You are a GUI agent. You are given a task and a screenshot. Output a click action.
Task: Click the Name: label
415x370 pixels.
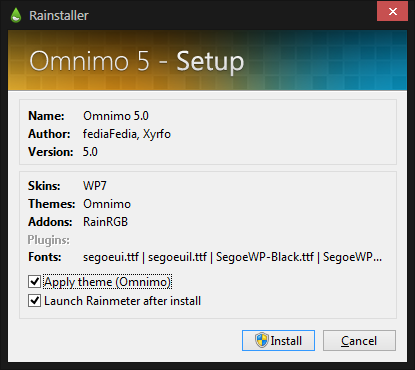pos(46,116)
